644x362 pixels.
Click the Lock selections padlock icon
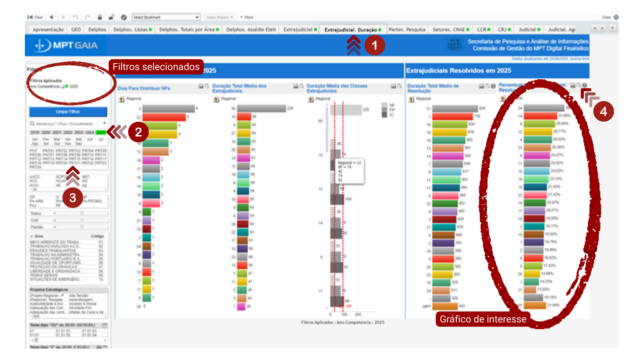pos(100,17)
